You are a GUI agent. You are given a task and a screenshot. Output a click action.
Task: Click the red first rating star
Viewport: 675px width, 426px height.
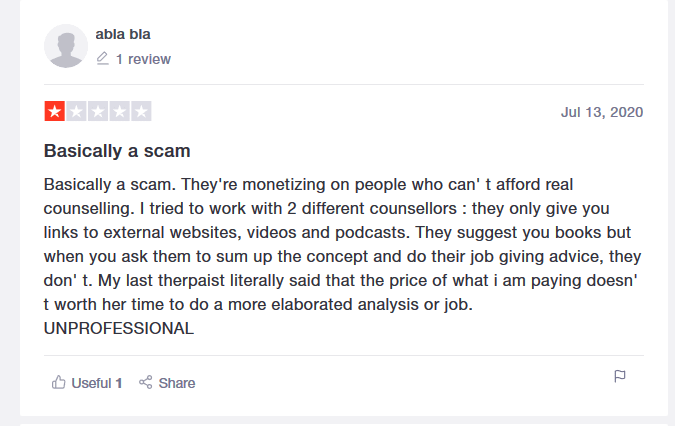(54, 111)
